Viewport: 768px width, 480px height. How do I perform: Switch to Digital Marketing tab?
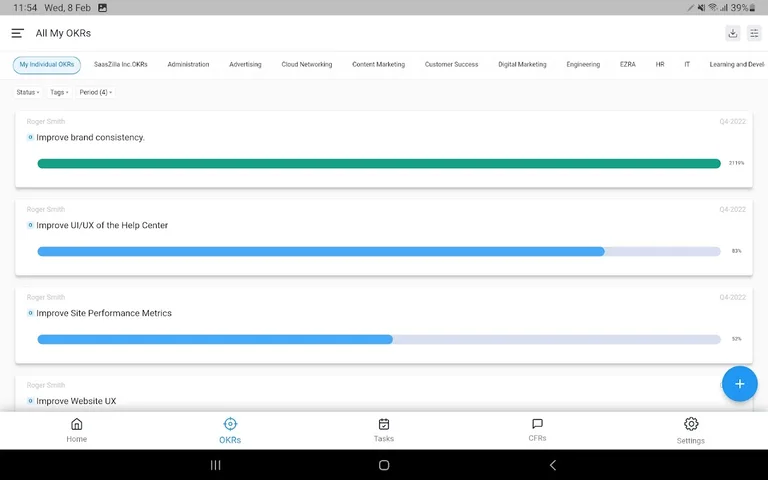pos(522,65)
